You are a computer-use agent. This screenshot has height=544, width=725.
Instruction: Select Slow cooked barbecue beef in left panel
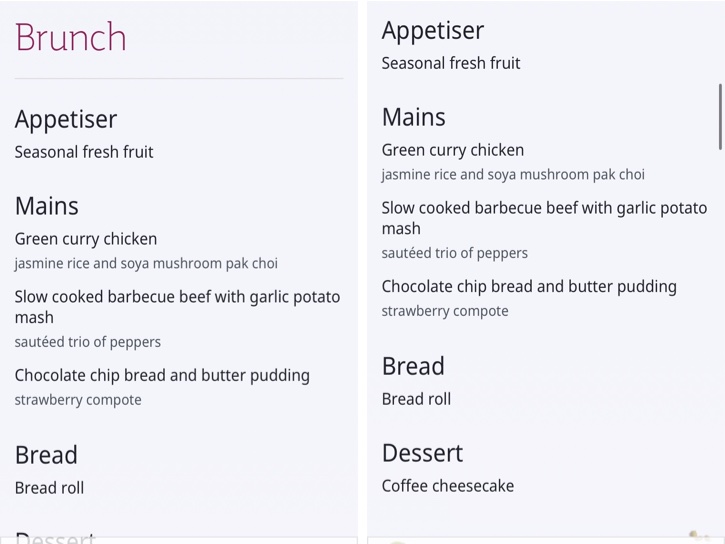point(178,307)
